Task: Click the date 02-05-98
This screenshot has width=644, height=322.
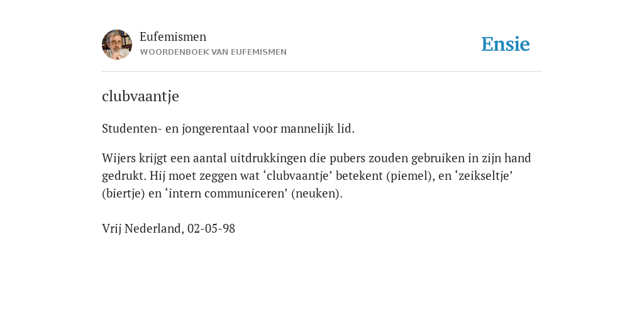Action: pyautogui.click(x=211, y=228)
